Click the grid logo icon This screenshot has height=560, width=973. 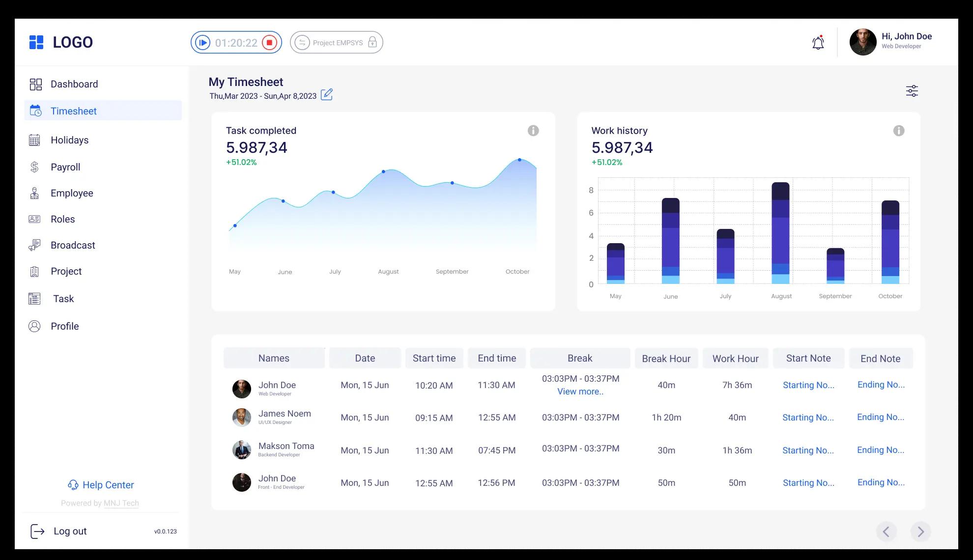point(36,42)
